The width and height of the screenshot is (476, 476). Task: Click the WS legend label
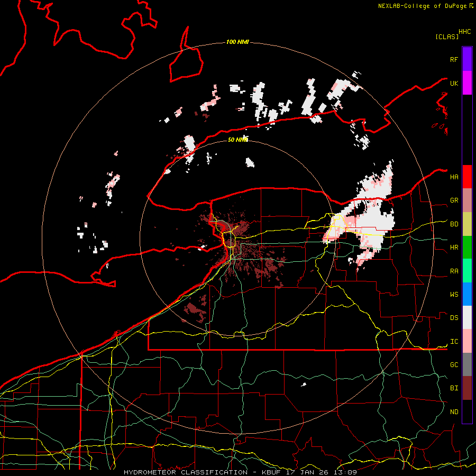point(454,295)
